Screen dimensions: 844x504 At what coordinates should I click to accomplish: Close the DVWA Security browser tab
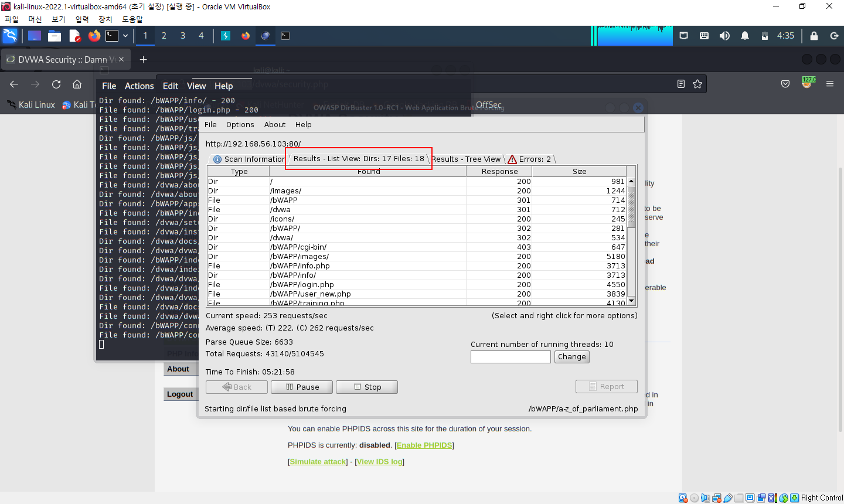click(121, 59)
